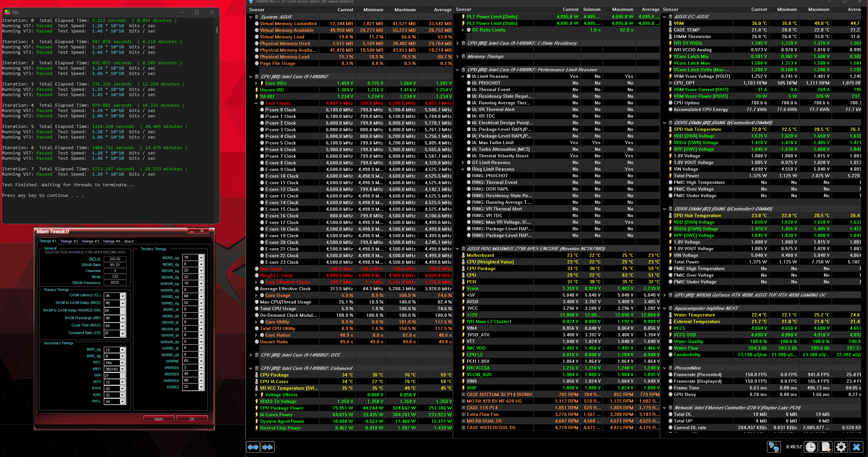
Task: Click Apply in MemTweakIt
Action: point(159,419)
